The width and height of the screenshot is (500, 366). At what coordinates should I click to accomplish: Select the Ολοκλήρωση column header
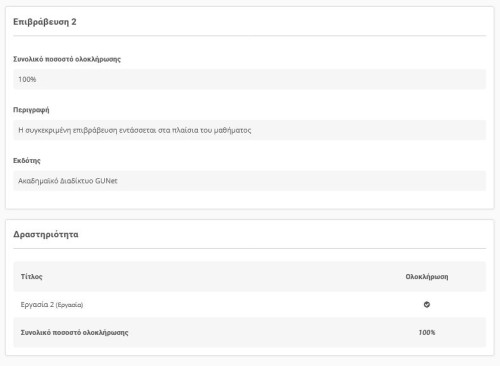tap(427, 277)
